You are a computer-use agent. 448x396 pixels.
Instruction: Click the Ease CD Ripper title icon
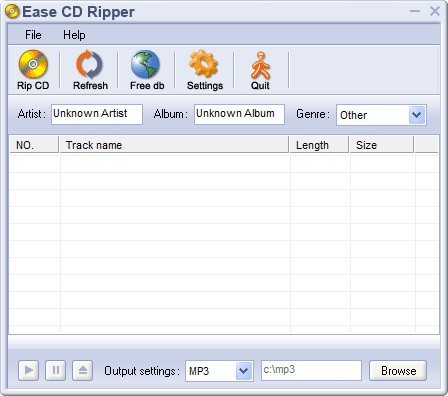(12, 12)
